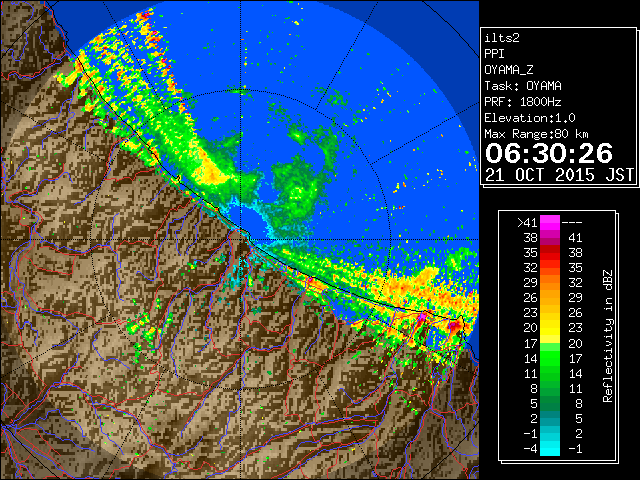Viewport: 640px width, 480px height.
Task: Click the '-4' legend label
Action: point(530,449)
